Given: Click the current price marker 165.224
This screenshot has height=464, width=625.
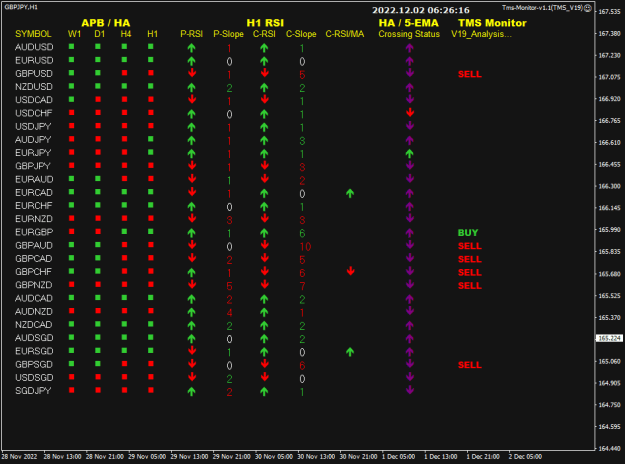Looking at the screenshot, I should [x=609, y=338].
